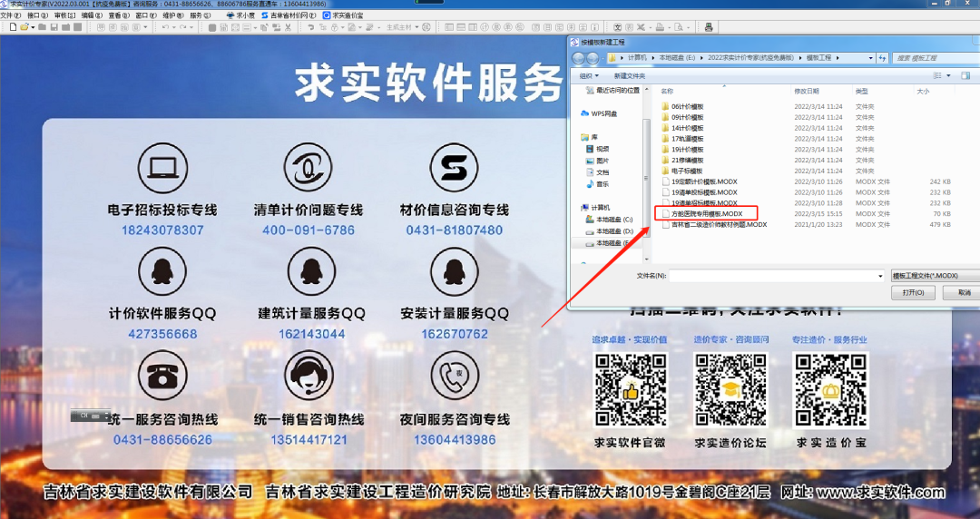The image size is (980, 519).
Task: Click the 统一服务咨询热线 telephone icon
Action: (x=162, y=375)
